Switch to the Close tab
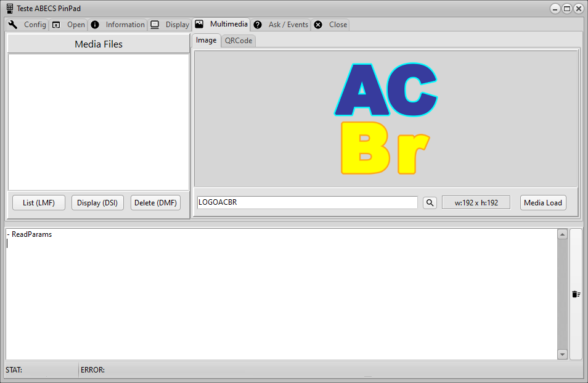 [x=330, y=25]
